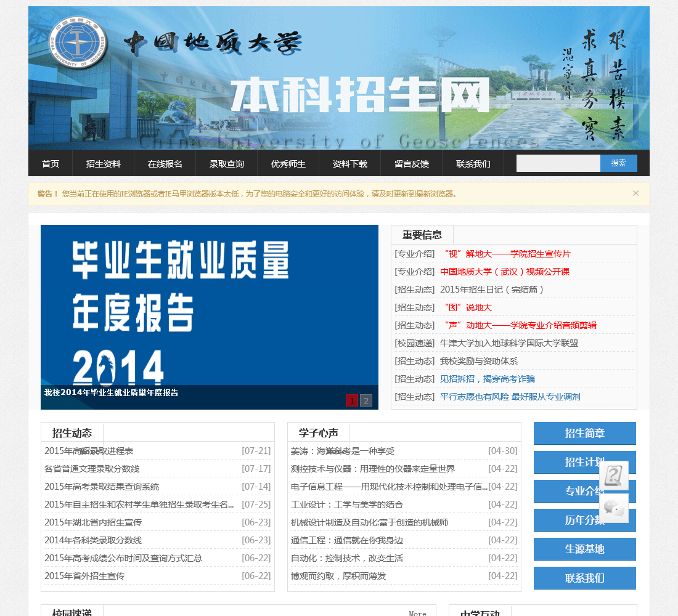The width and height of the screenshot is (678, 616).
Task: Click the blue 搜索 button
Action: click(618, 163)
